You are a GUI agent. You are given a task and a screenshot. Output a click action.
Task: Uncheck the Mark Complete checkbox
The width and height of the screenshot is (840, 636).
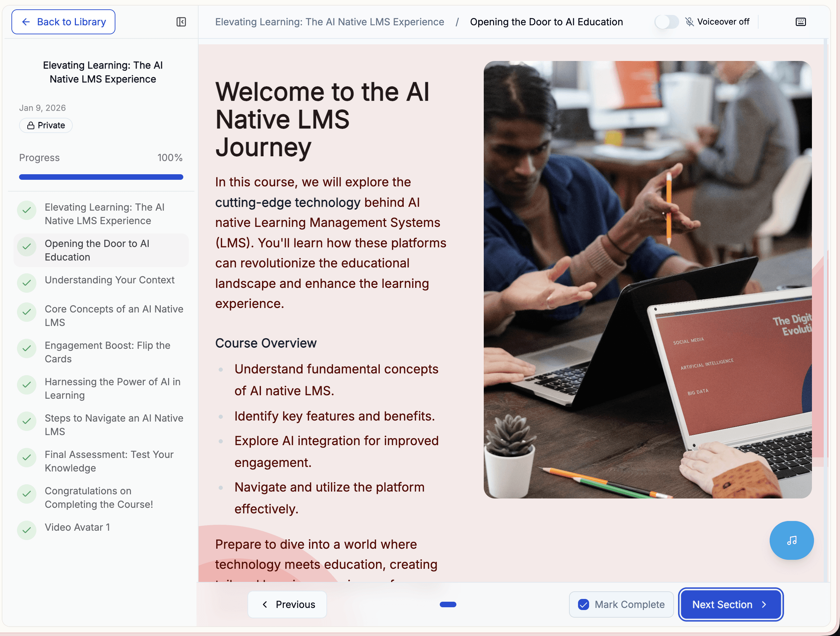point(583,604)
